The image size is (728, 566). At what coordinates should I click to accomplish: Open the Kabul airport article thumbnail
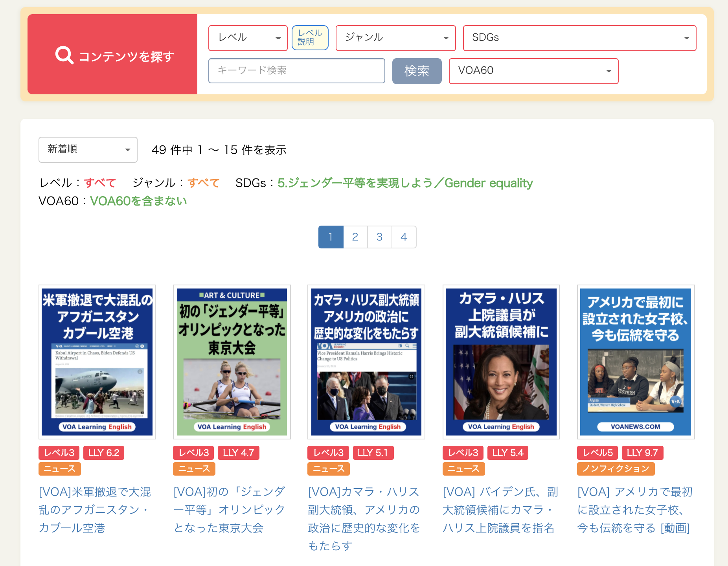[x=97, y=362]
